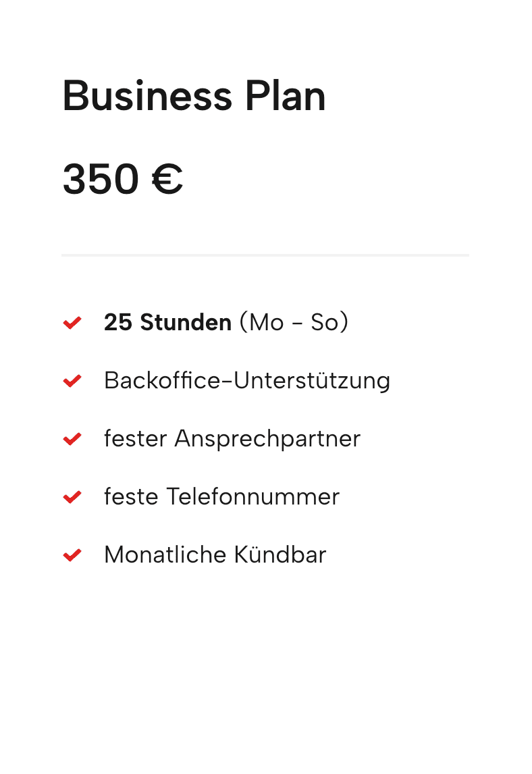The width and height of the screenshot is (532, 774).
Task: Select the word "Kündbar"
Action: [x=280, y=555]
